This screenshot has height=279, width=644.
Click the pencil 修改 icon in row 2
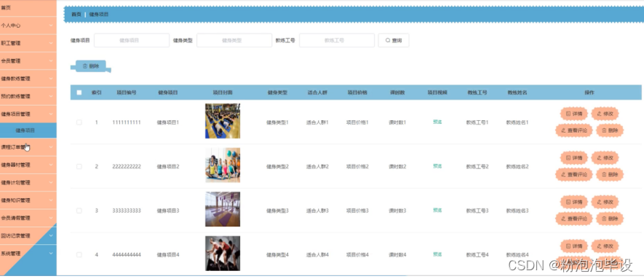[599, 158]
